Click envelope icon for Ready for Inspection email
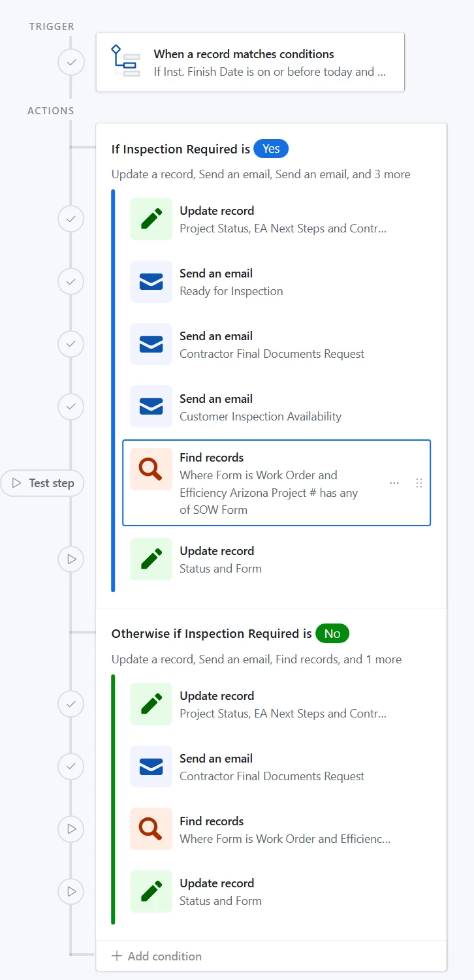This screenshot has width=474, height=980. tap(151, 282)
